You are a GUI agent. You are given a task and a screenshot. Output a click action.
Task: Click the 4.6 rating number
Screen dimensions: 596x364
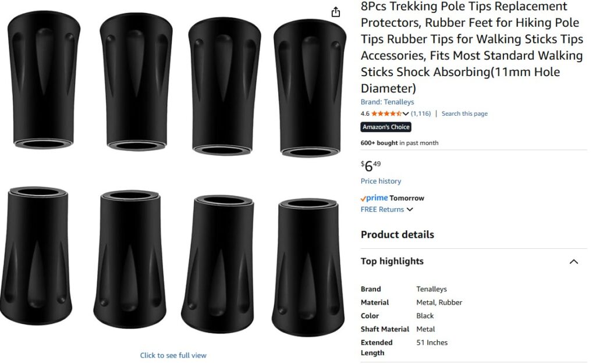point(365,113)
